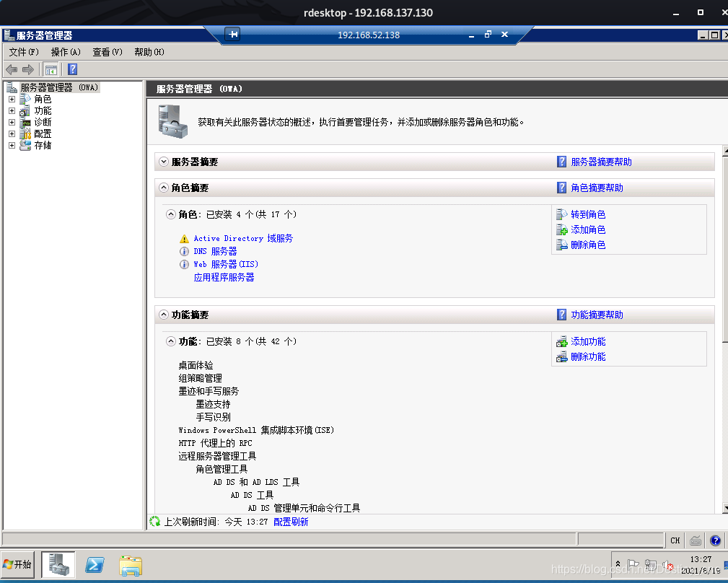
Task: Open the 查看(V) menu
Action: coord(108,52)
